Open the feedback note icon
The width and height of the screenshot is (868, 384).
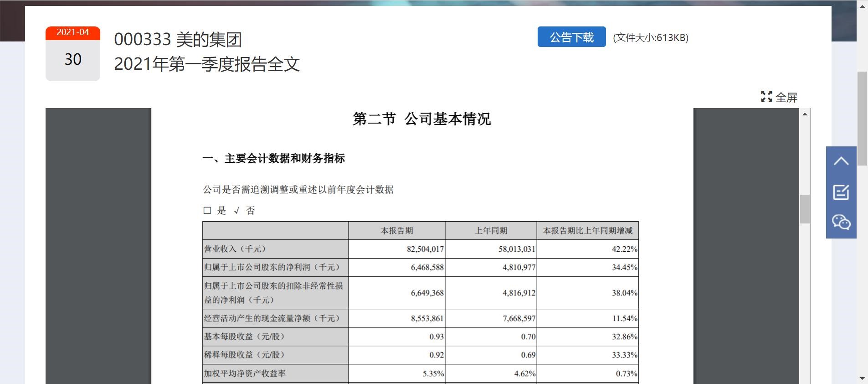[x=841, y=192]
